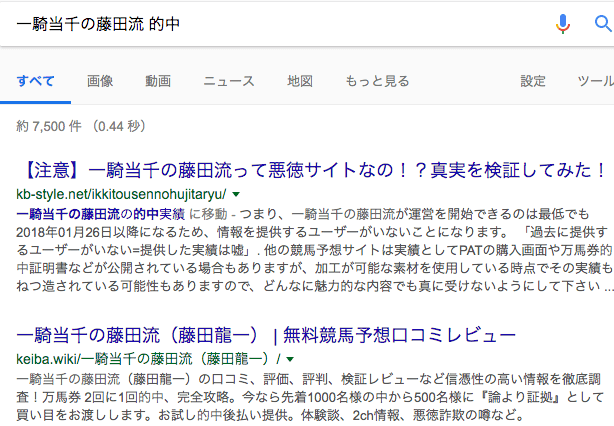The image size is (614, 426).
Task: Jump to 一騎当千の藤田流の的中実績 section link
Action: [100, 214]
